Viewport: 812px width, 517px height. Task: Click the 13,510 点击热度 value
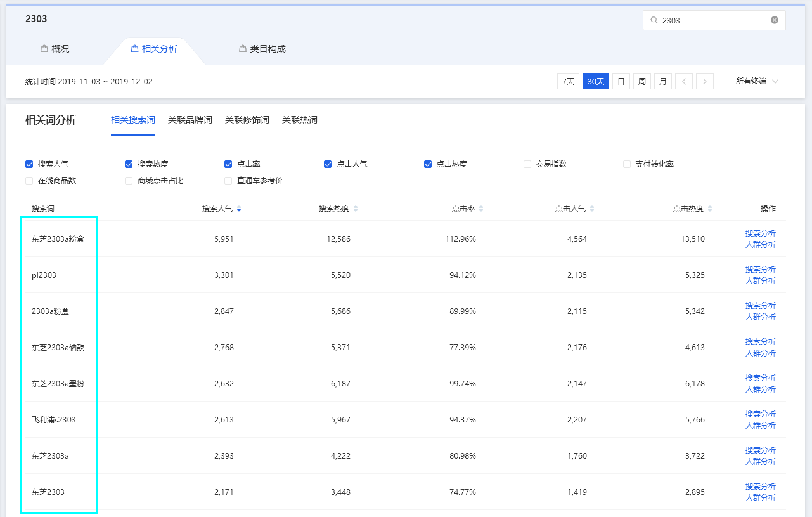tap(692, 239)
